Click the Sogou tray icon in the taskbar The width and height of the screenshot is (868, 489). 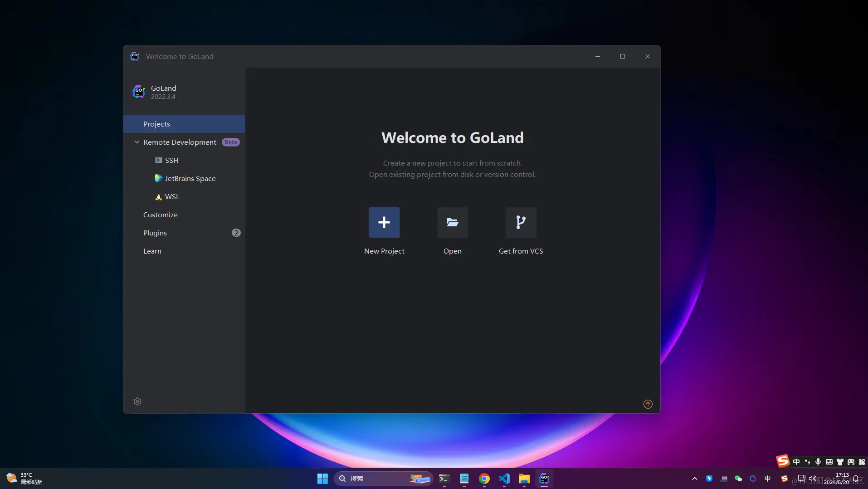pyautogui.click(x=784, y=479)
